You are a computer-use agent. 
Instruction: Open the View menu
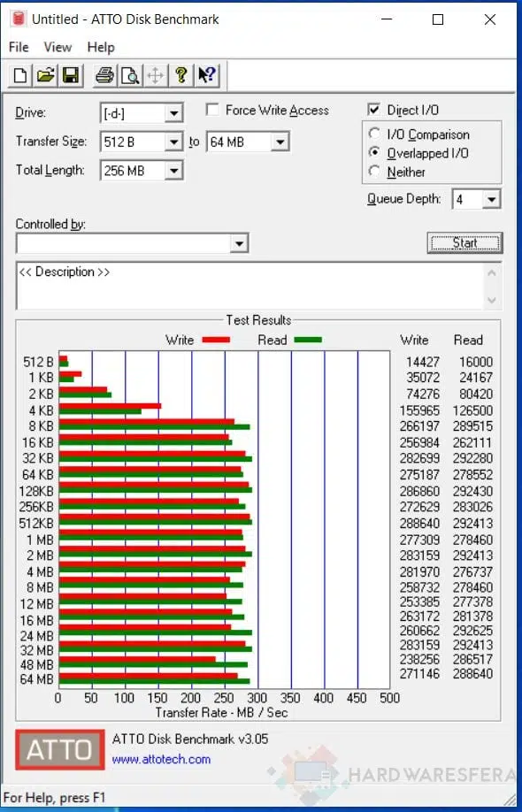[58, 47]
